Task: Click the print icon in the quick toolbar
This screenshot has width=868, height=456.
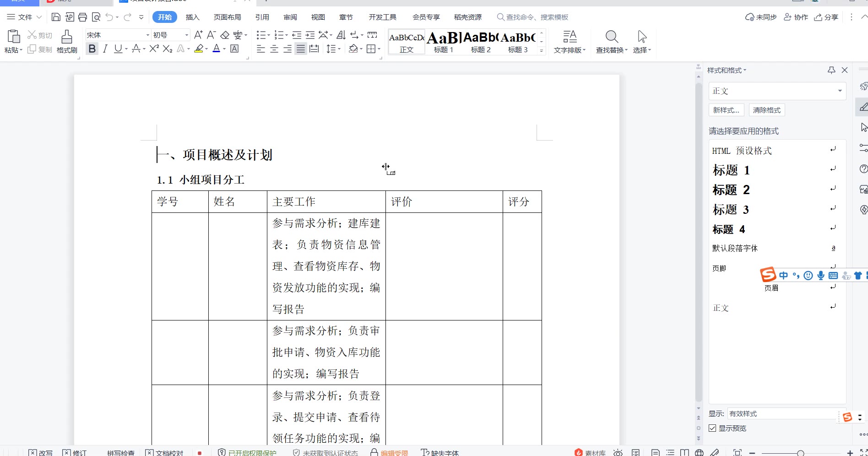Action: point(82,17)
